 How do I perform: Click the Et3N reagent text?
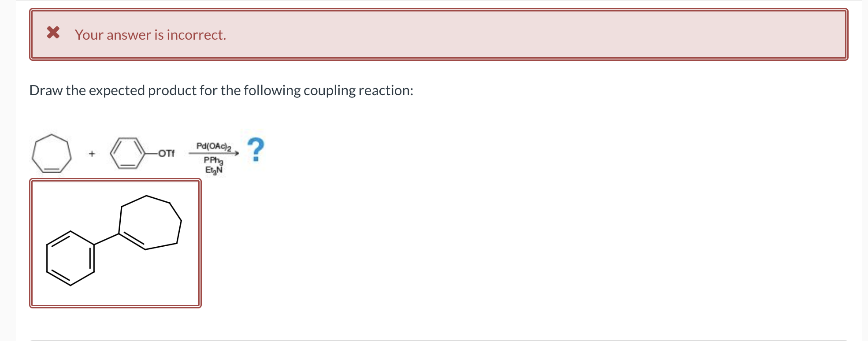tap(213, 169)
